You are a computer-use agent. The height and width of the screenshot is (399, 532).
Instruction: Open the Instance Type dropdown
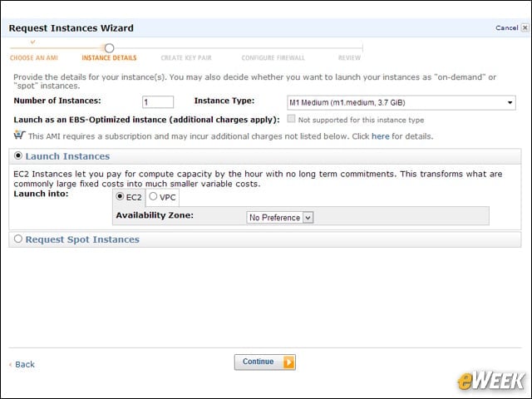pyautogui.click(x=401, y=103)
